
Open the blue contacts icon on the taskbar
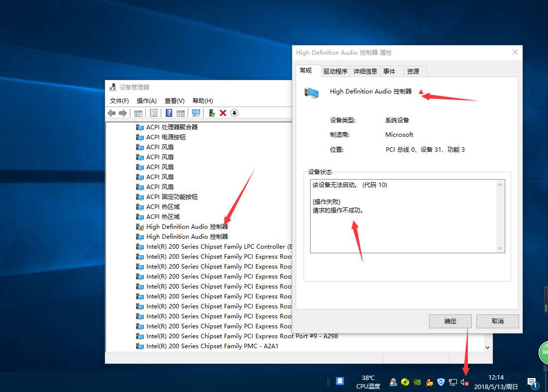point(340,381)
